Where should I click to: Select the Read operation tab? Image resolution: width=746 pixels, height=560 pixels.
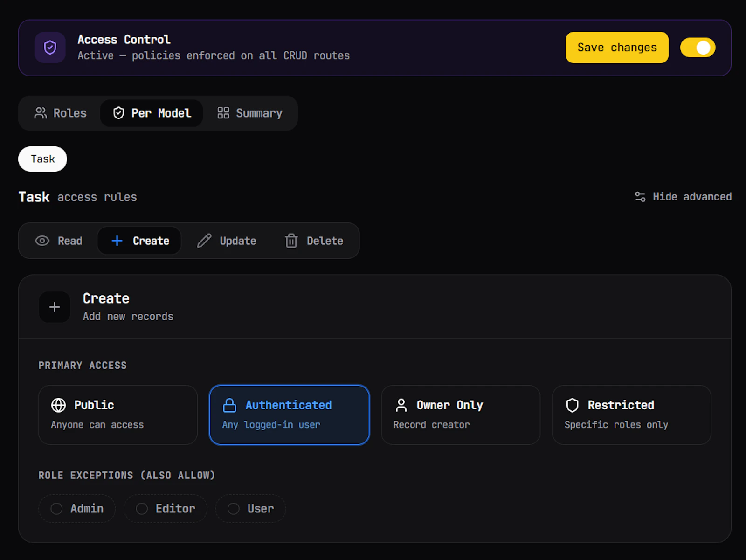pyautogui.click(x=59, y=241)
